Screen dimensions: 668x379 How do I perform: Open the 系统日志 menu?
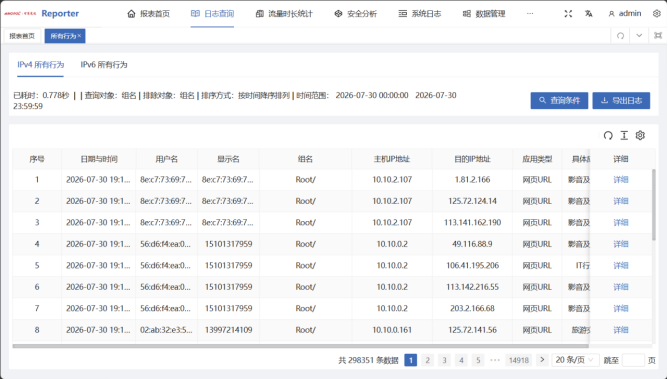coord(420,14)
